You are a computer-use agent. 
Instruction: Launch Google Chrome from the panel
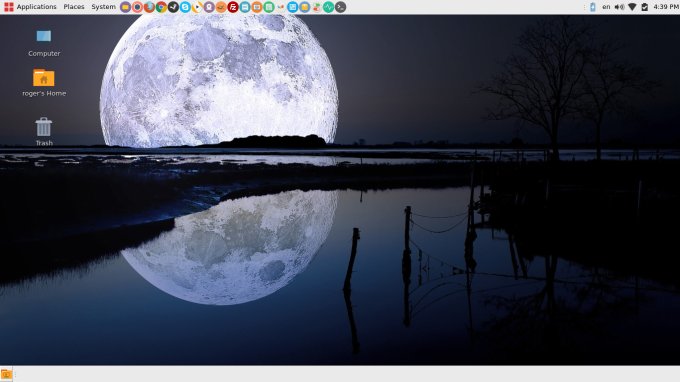(161, 7)
